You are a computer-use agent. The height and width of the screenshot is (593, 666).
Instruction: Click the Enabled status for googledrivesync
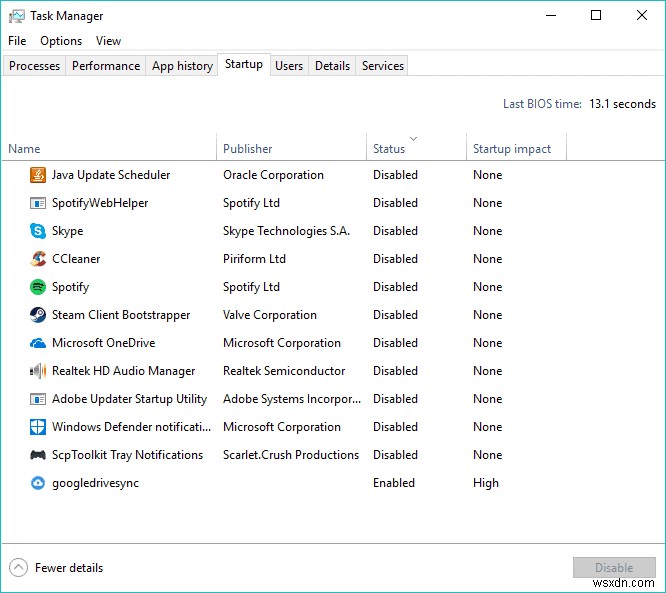(x=394, y=483)
